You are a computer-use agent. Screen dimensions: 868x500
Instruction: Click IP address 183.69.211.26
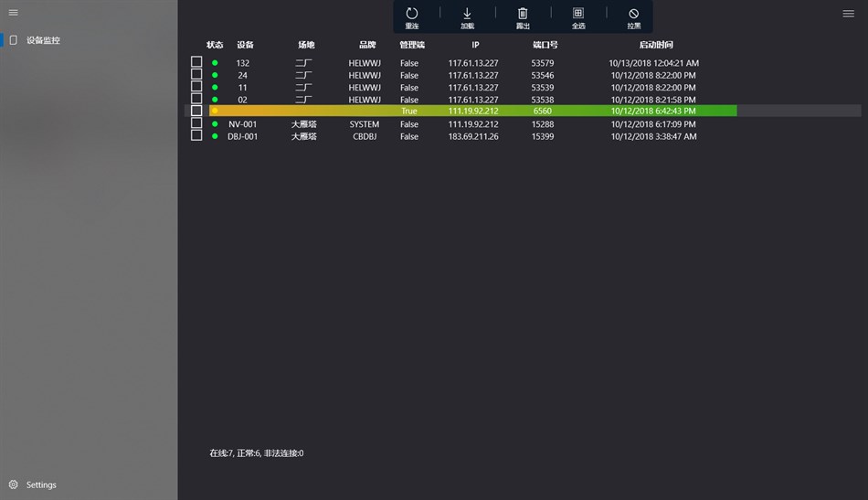(473, 136)
